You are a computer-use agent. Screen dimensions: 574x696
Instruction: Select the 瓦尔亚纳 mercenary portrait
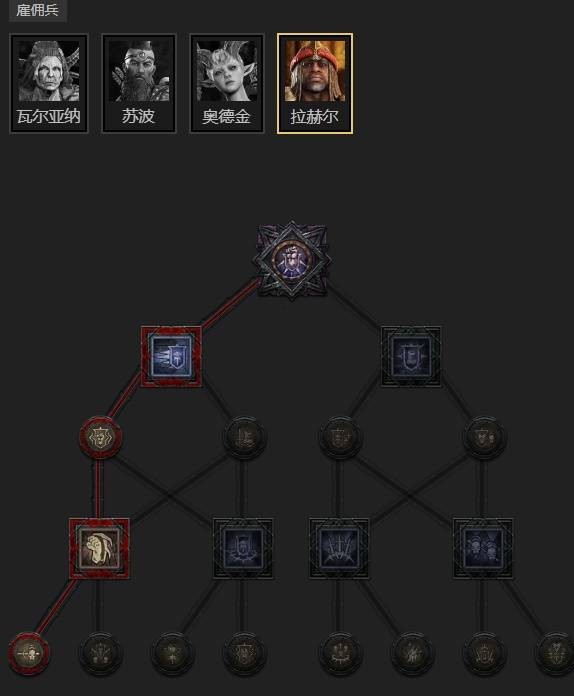tap(49, 83)
